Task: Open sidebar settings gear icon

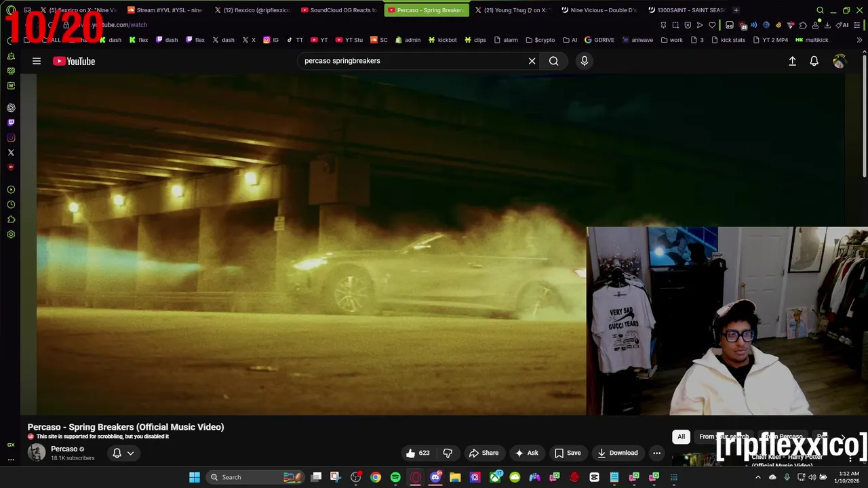Action: pos(11,235)
